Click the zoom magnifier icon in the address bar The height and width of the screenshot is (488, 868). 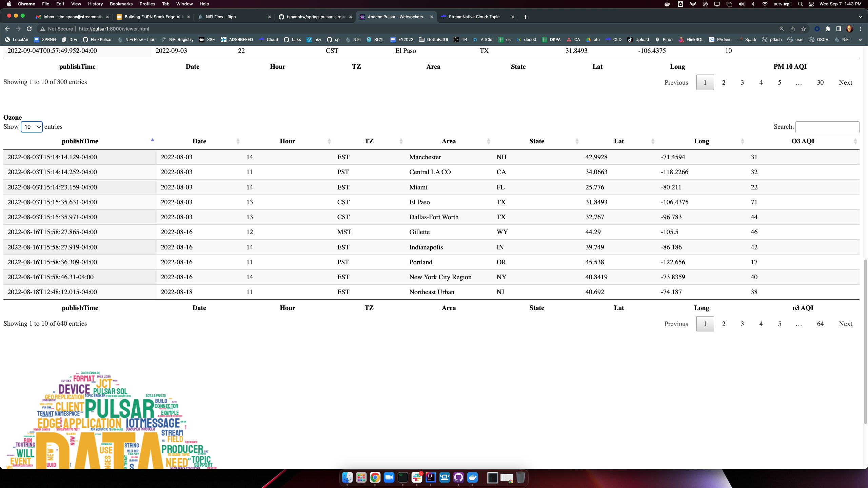point(782,29)
